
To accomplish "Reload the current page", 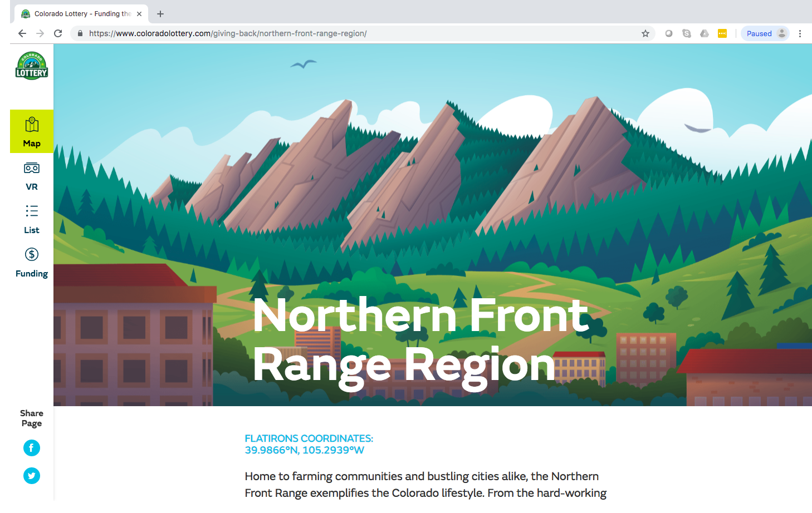I will tap(58, 33).
